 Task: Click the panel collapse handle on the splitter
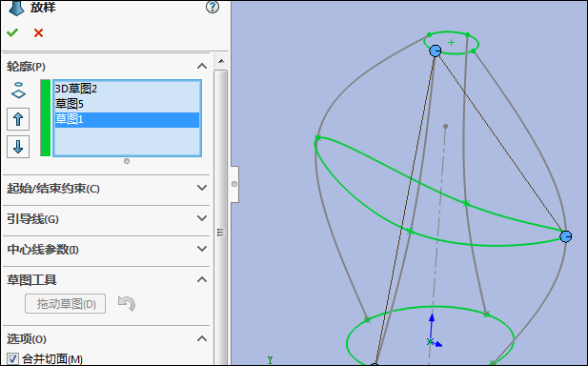coord(234,184)
